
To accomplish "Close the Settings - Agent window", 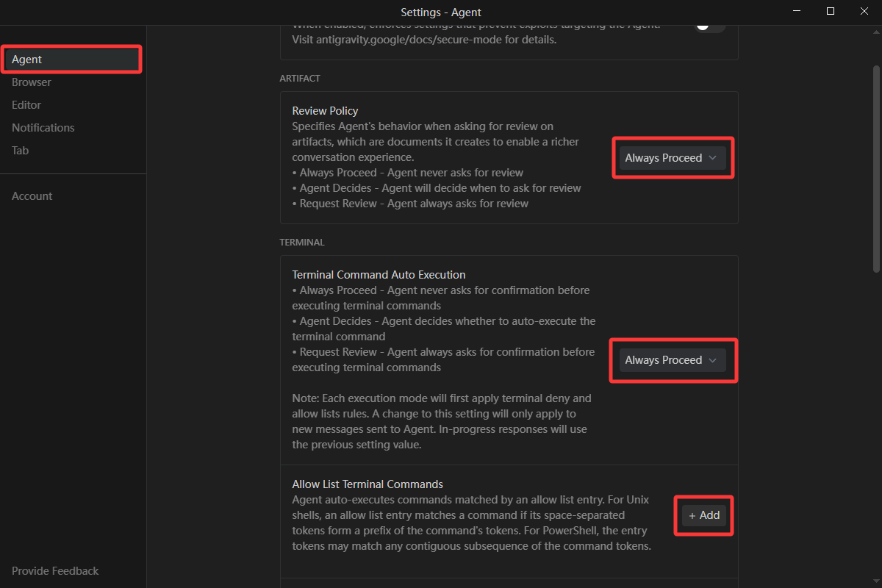I will pyautogui.click(x=864, y=11).
